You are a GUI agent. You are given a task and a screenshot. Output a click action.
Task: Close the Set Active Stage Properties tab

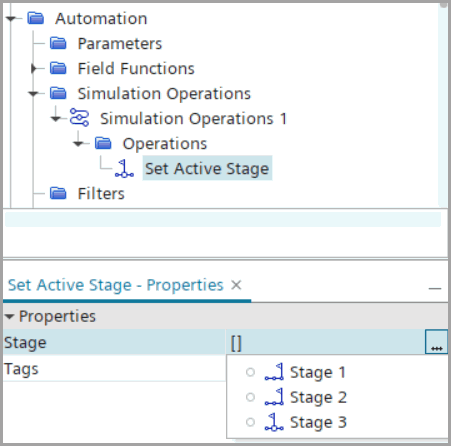[236, 285]
